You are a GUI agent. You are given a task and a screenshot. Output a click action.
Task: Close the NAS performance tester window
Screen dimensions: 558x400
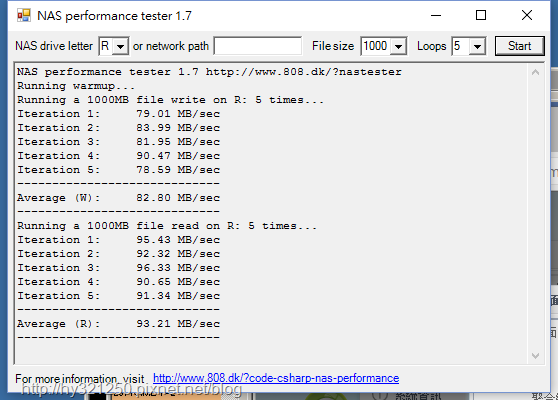coord(527,15)
